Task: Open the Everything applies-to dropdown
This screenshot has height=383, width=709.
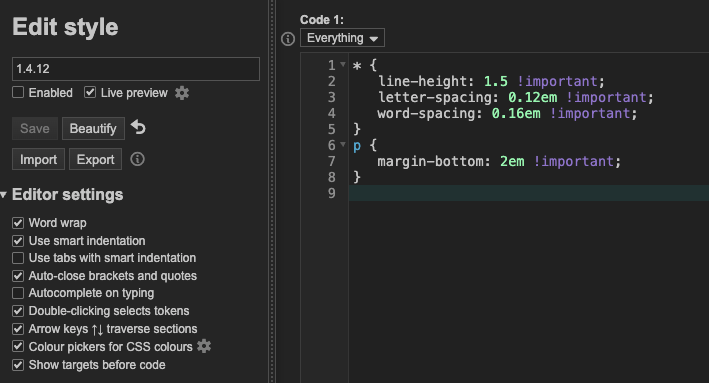Action: pos(342,38)
